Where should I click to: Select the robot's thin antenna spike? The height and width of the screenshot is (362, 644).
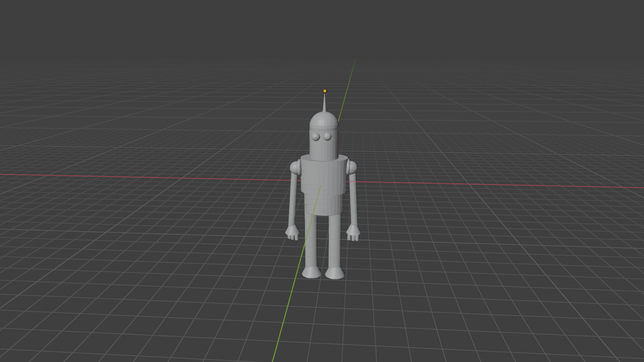coord(324,105)
